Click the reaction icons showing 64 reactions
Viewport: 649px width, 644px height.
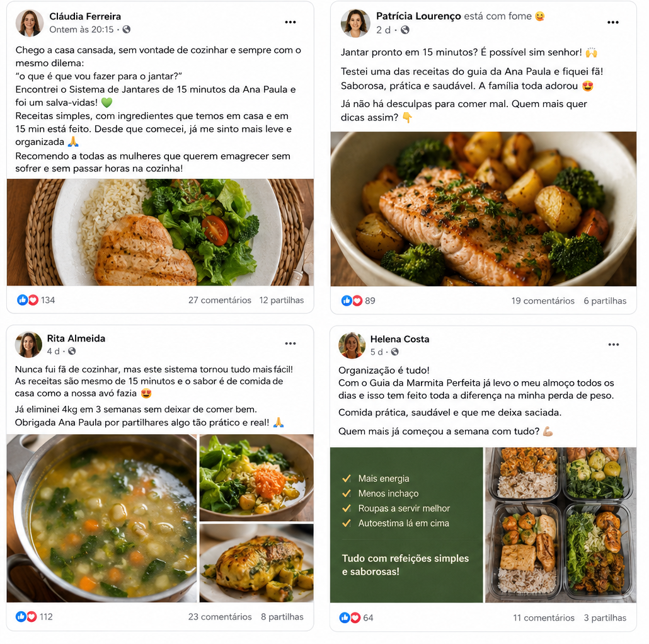pyautogui.click(x=350, y=618)
